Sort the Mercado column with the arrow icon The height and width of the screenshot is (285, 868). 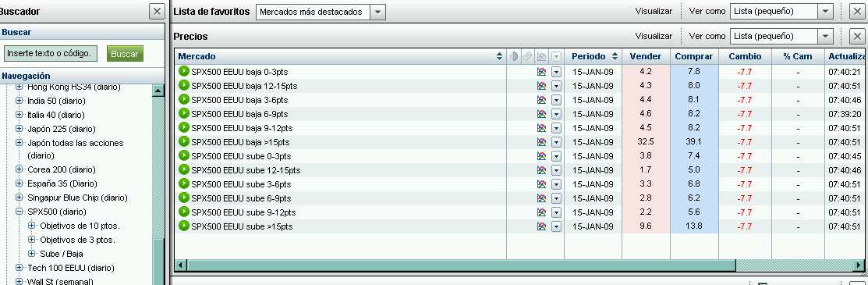tap(499, 56)
